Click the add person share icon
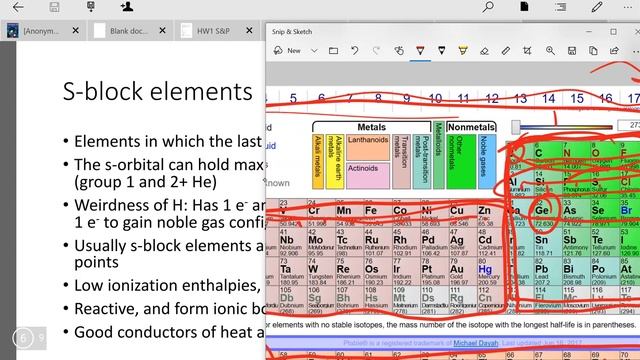Image resolution: width=640 pixels, height=360 pixels. [127, 7]
